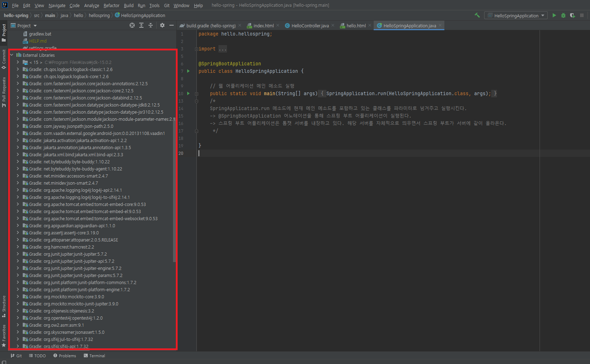Unfold the collapsed import statements
The height and width of the screenshot is (364, 590).
[x=196, y=49]
